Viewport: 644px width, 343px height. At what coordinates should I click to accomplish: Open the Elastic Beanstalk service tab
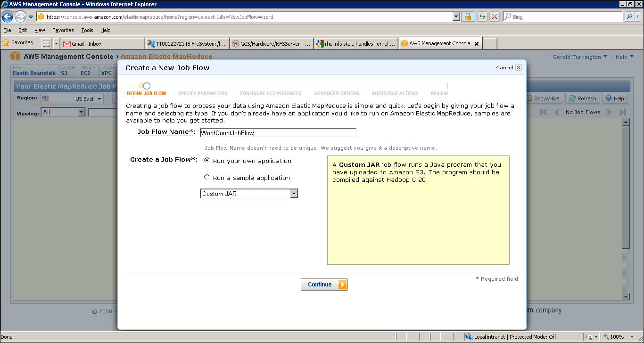[x=34, y=71]
